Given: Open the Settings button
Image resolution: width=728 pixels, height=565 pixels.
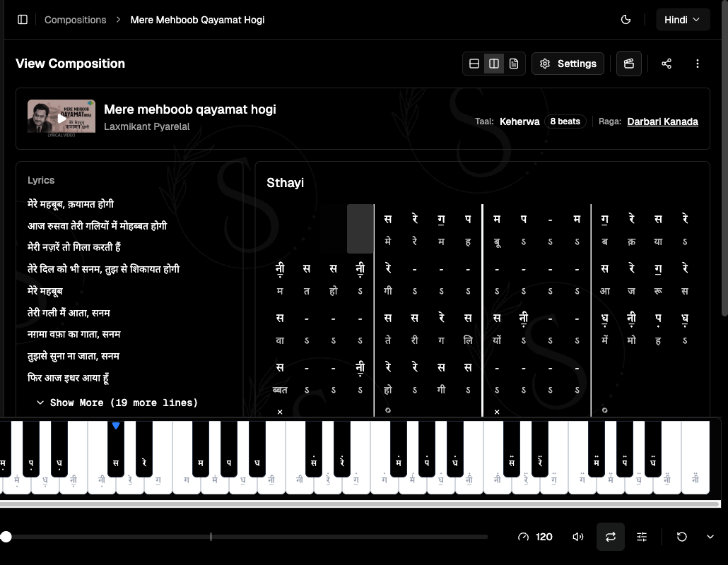Looking at the screenshot, I should pos(568,64).
